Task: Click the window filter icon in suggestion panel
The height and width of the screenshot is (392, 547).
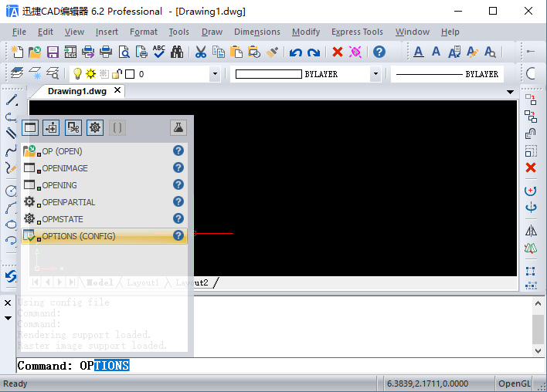Action: click(30, 127)
